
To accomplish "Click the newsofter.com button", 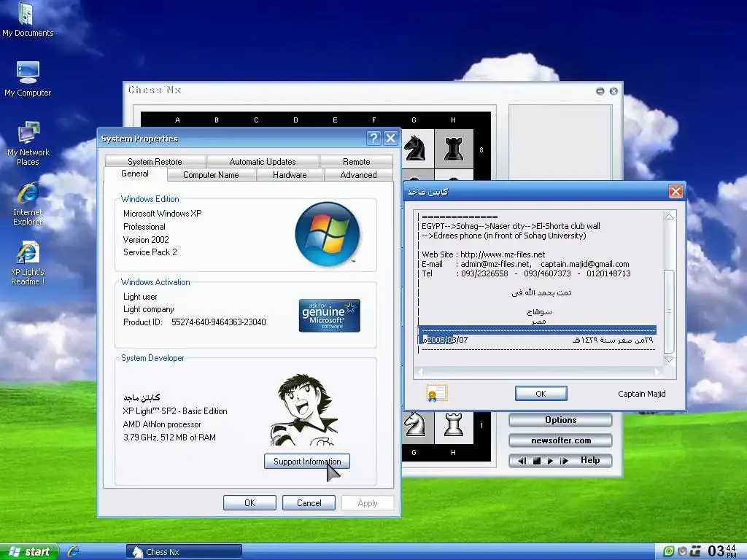I will click(x=560, y=440).
